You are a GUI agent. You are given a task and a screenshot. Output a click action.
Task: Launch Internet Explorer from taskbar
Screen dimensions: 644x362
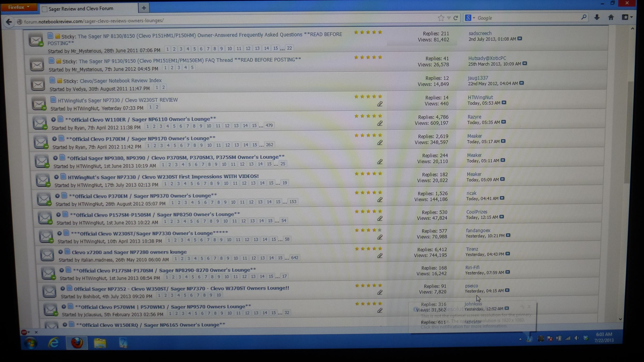pyautogui.click(x=54, y=343)
